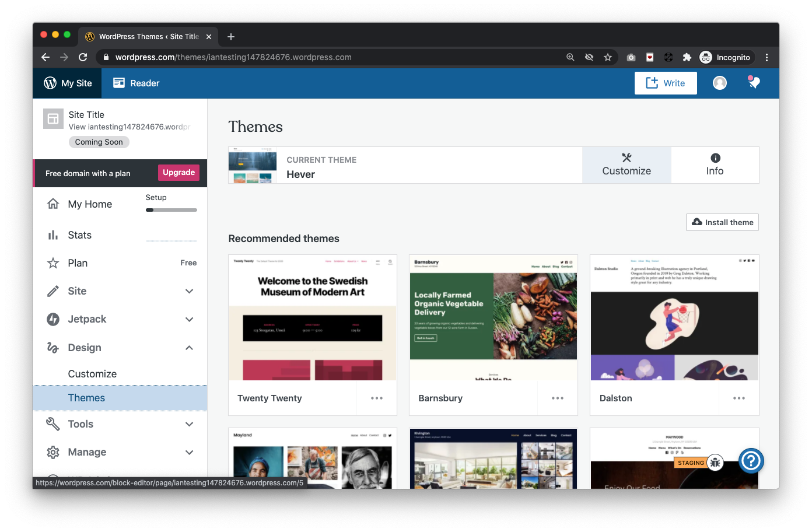Open notifications bell icon
The width and height of the screenshot is (812, 532).
(x=754, y=83)
